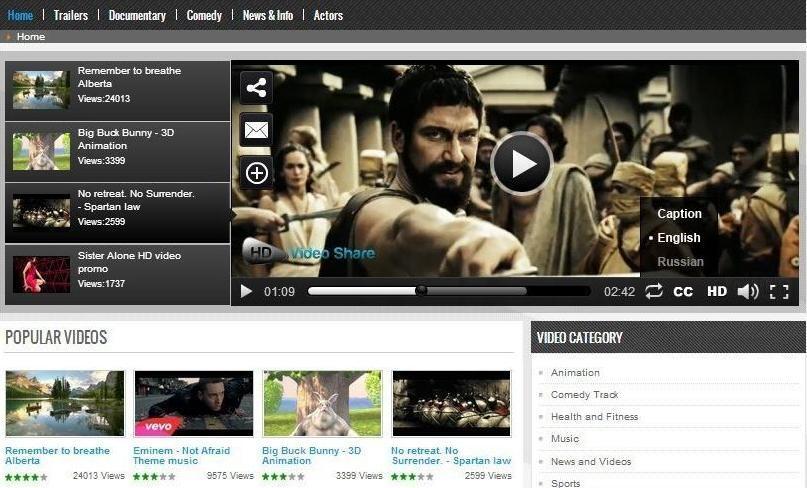Open the Sports video category
Viewport: 807px width, 488px height.
click(565, 483)
